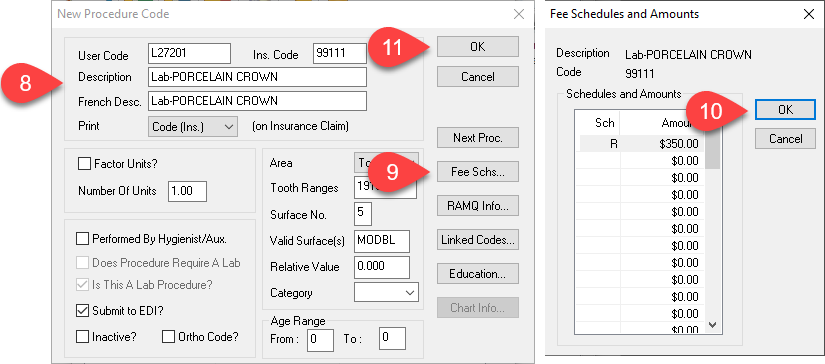Click Cancel in New Procedure Code dialog

coord(478,77)
